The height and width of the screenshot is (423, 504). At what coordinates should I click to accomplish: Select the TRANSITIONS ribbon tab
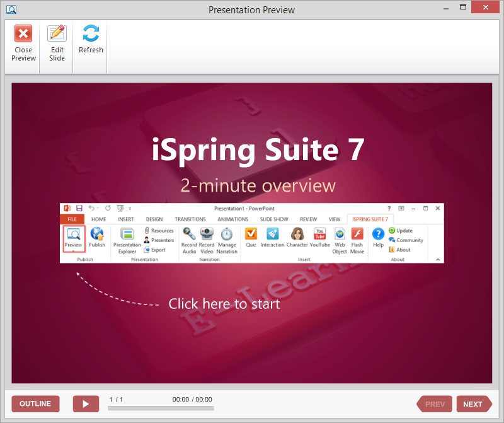point(190,219)
